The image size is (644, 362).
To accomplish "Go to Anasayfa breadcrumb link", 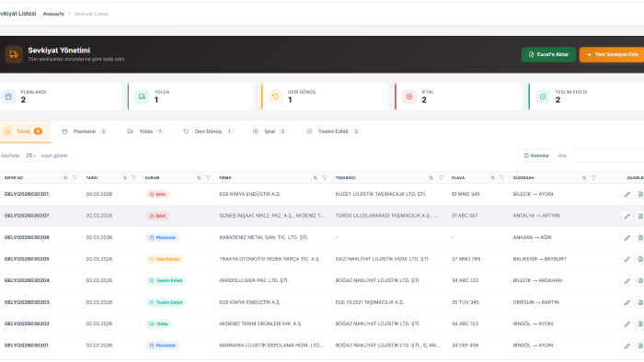I will [x=53, y=14].
